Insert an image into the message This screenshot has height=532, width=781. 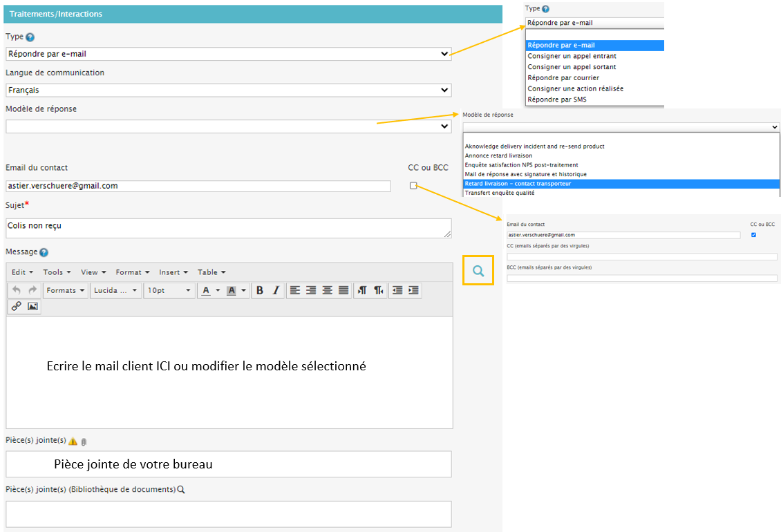tap(32, 306)
